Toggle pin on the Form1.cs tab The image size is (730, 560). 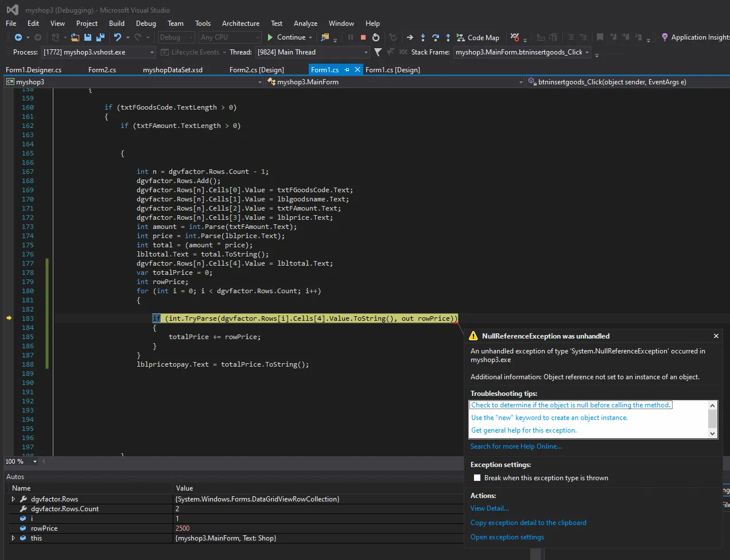(347, 70)
